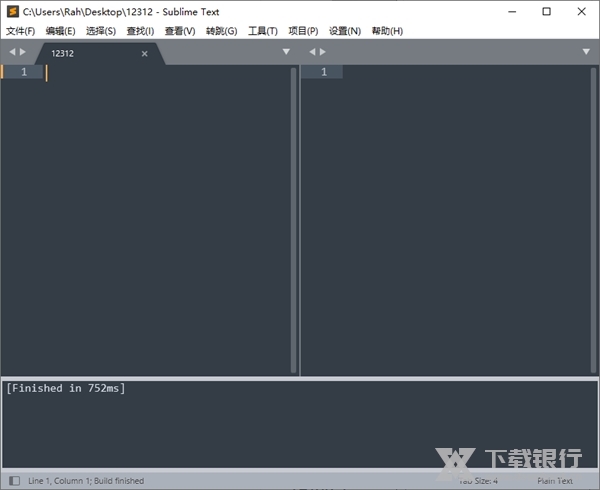This screenshot has width=600, height=490.
Task: Go to previous tab in left pane
Action: click(x=12, y=52)
